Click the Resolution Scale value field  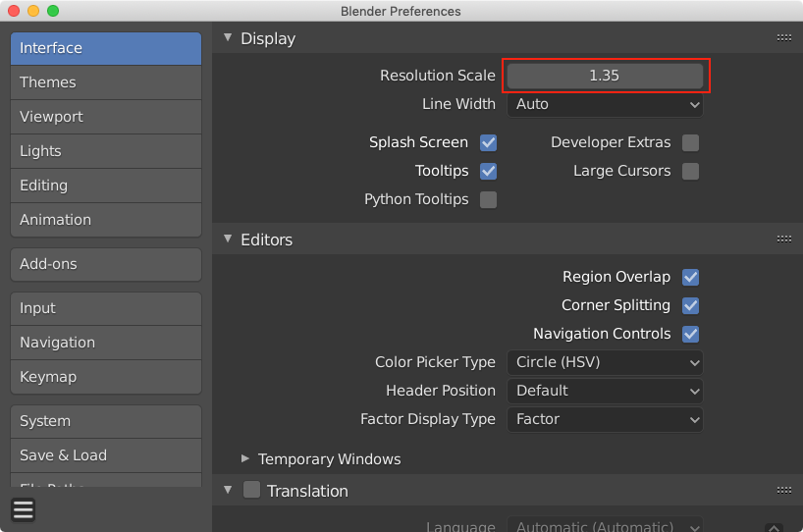pyautogui.click(x=605, y=76)
